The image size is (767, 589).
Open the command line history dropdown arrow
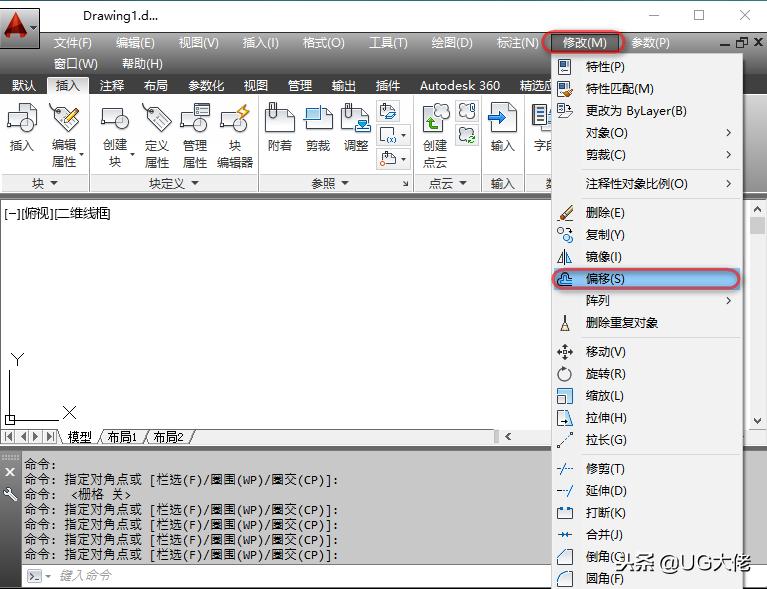(x=48, y=576)
